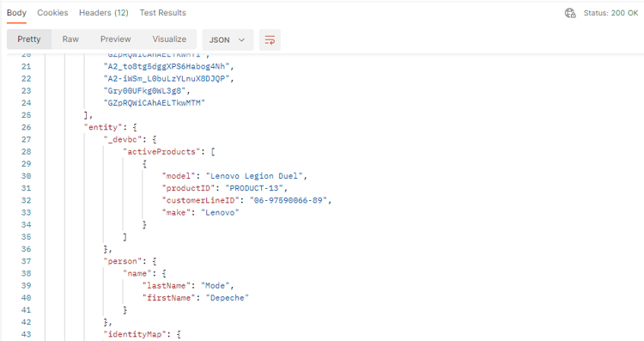
Task: Click the "model" key on line 30
Action: click(x=179, y=176)
